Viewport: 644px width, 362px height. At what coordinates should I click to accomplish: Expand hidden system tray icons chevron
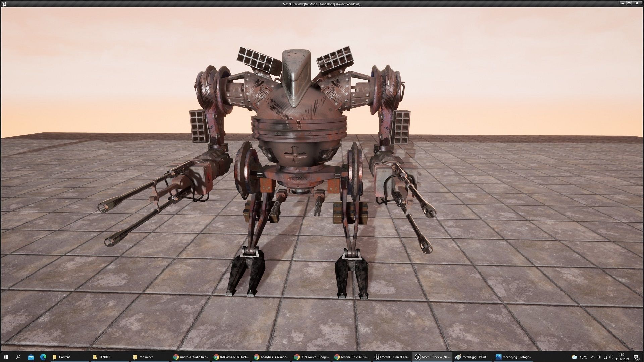(x=593, y=357)
